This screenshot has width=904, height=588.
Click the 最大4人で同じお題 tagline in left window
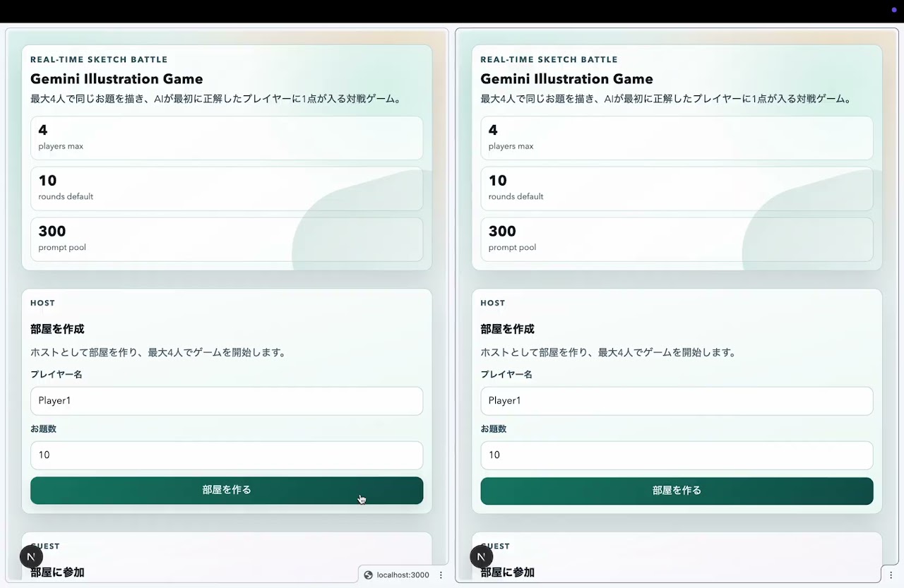click(218, 99)
